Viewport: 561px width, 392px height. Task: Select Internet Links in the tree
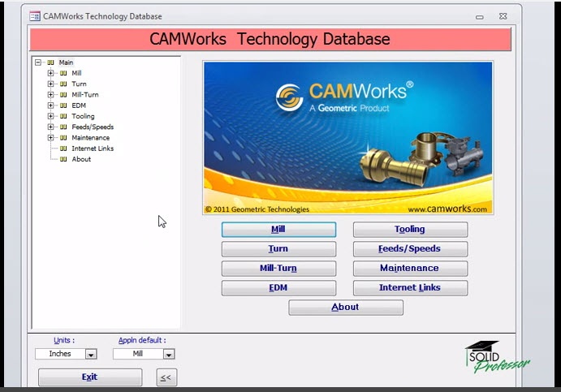click(93, 149)
